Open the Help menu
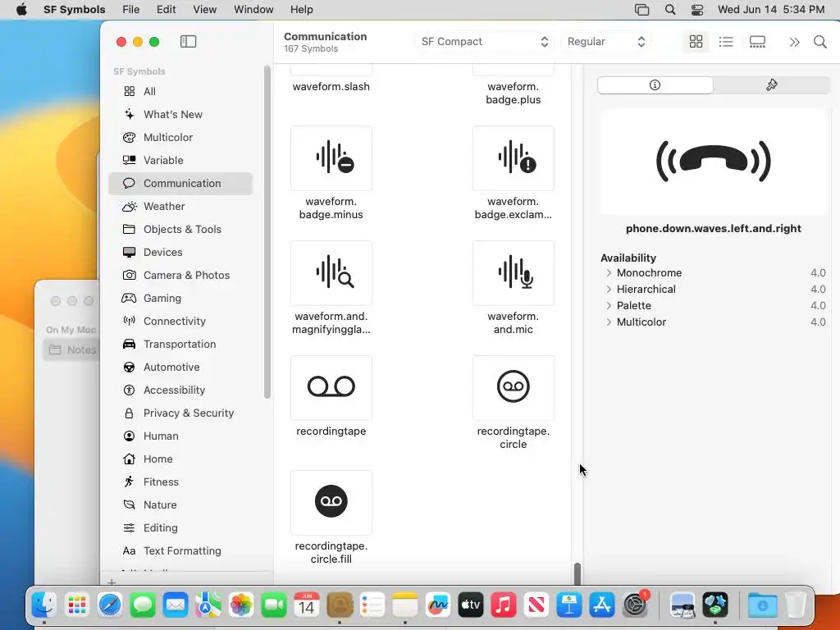Image resolution: width=840 pixels, height=630 pixels. coord(302,10)
